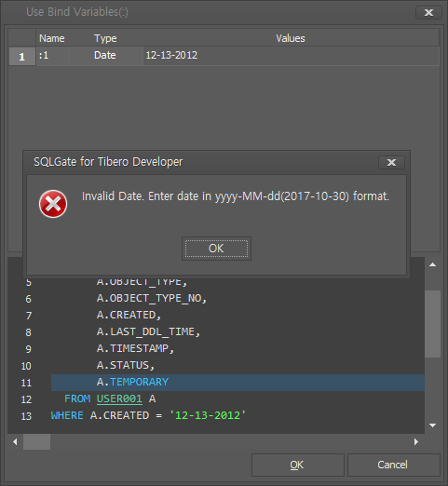
Task: Click the highlighted A.TEMPORARY line
Action: click(x=238, y=383)
